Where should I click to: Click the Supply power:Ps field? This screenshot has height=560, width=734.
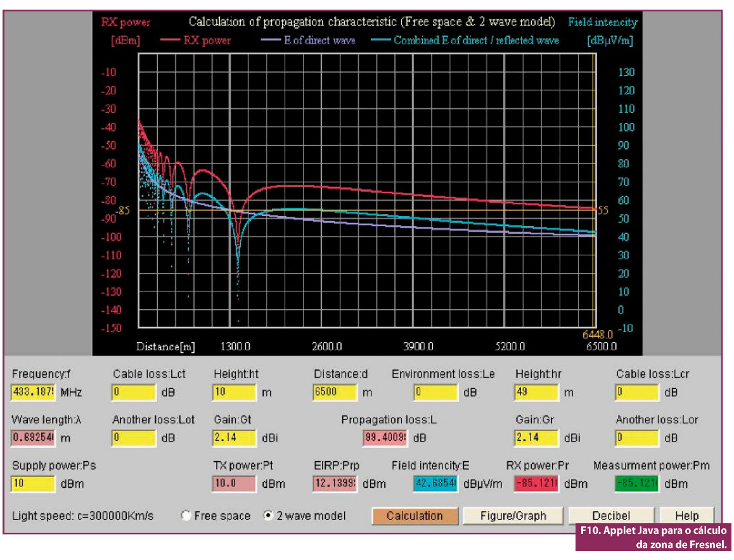(x=34, y=484)
